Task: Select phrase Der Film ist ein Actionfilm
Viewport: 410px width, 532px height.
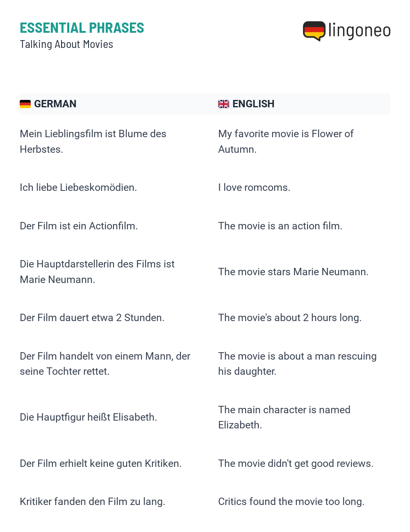Action: pos(79,226)
